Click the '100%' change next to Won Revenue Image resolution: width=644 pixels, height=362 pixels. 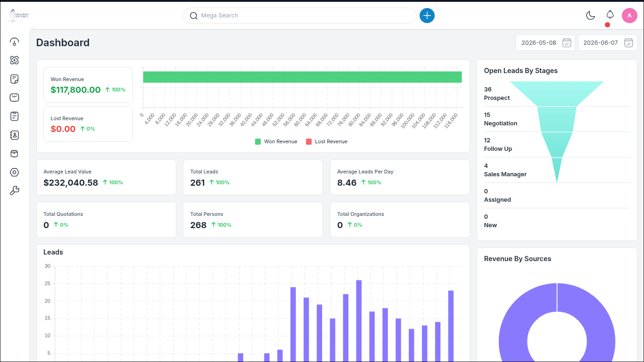pos(115,90)
